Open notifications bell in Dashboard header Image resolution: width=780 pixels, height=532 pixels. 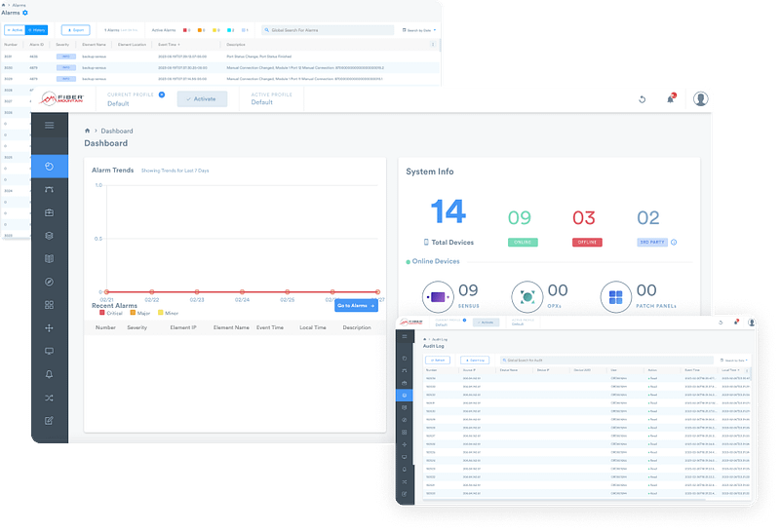(671, 99)
